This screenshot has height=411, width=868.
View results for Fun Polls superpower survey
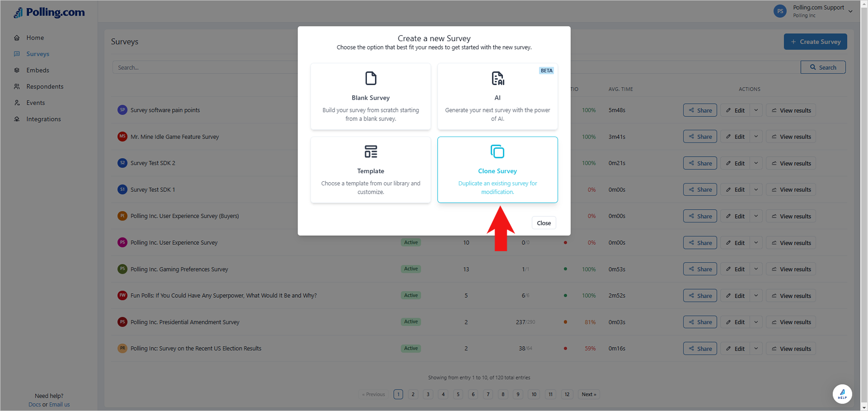(791, 295)
